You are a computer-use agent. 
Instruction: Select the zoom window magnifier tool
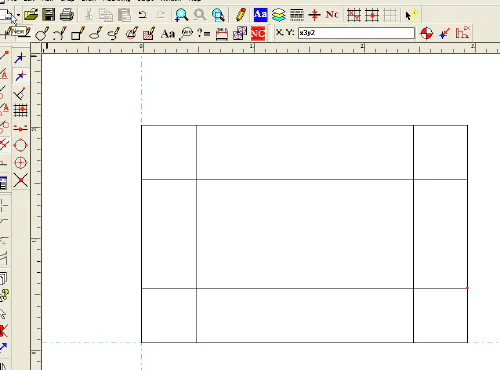click(181, 15)
